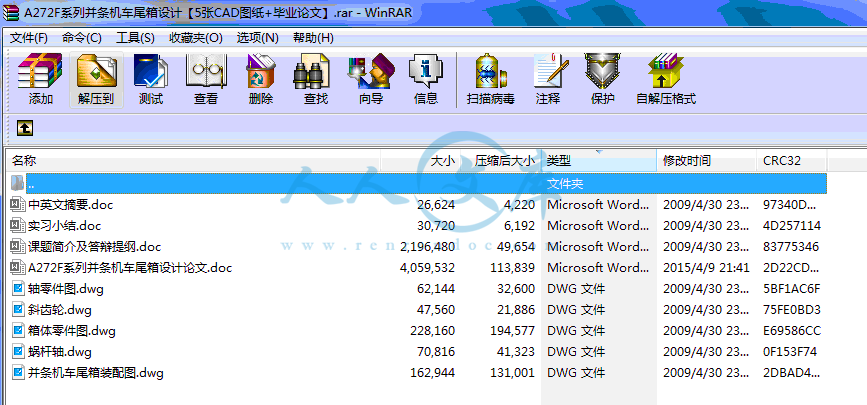Screen dimensions: 867x405
Task: Click CRC32 value 75FE0BD3
Action: click(x=792, y=310)
